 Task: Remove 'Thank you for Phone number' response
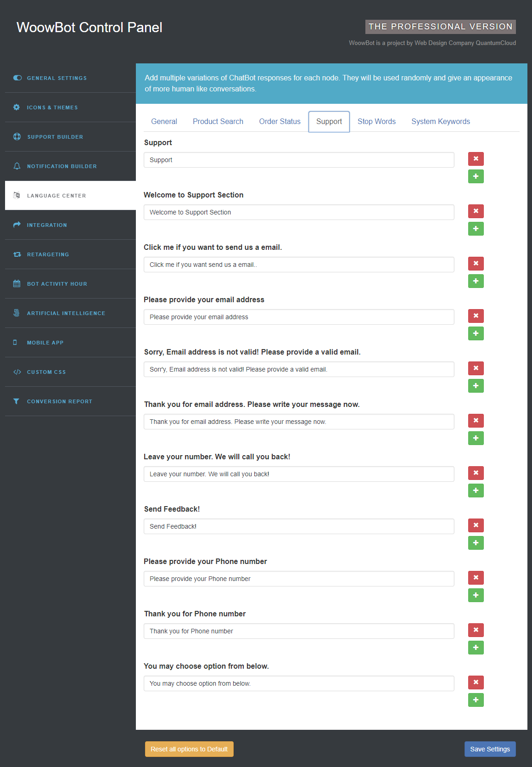[x=476, y=630]
